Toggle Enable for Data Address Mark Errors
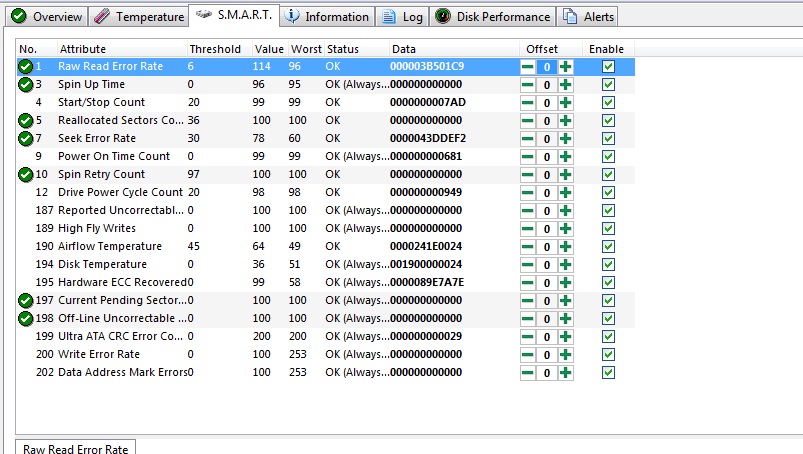803x454 pixels. coord(608,373)
